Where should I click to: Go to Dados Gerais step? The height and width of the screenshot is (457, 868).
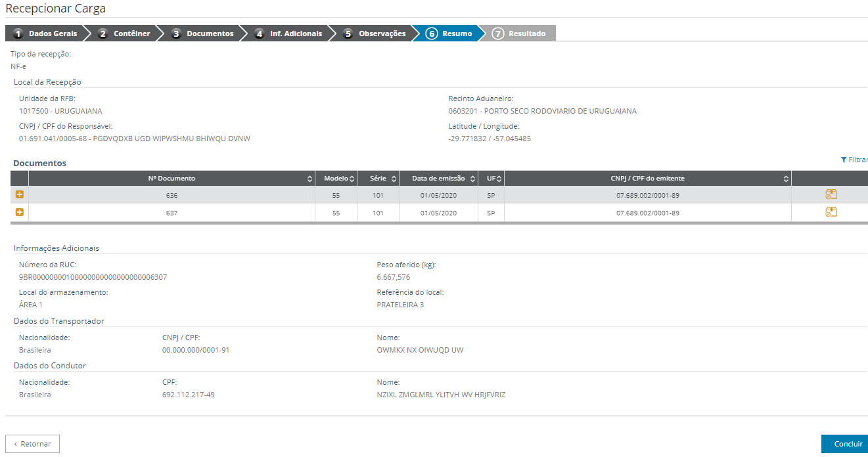pos(46,33)
